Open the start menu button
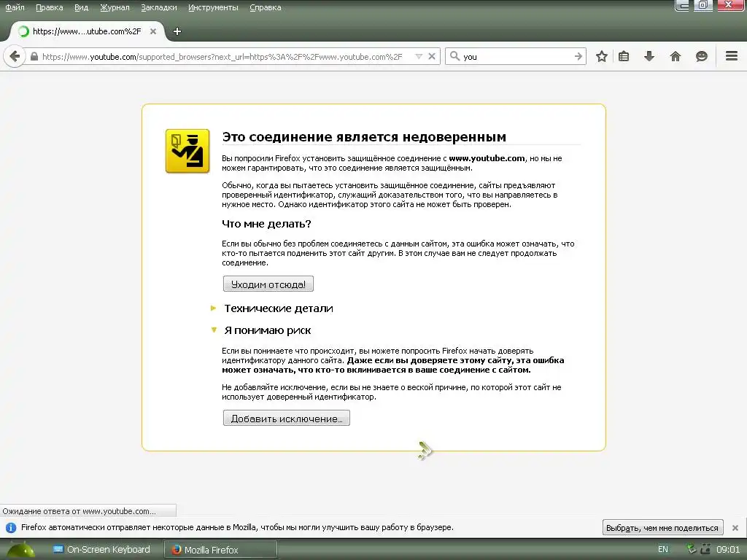The width and height of the screenshot is (747, 560). [20, 550]
